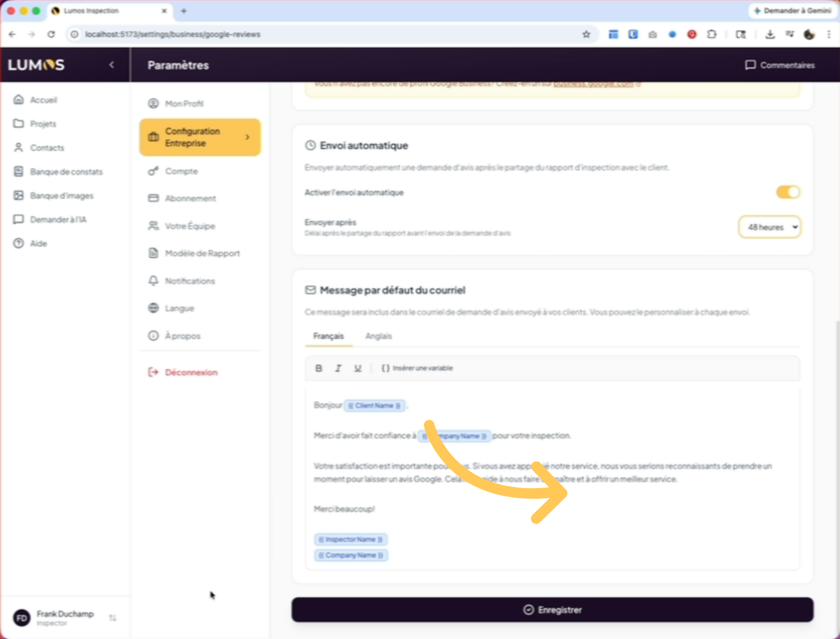840x639 pixels.
Task: Click the Underline formatting icon
Action: (x=358, y=368)
